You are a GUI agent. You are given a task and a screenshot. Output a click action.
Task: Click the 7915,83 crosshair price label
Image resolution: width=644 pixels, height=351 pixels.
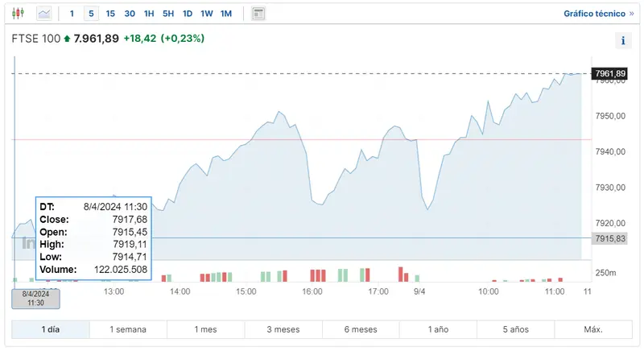click(609, 238)
